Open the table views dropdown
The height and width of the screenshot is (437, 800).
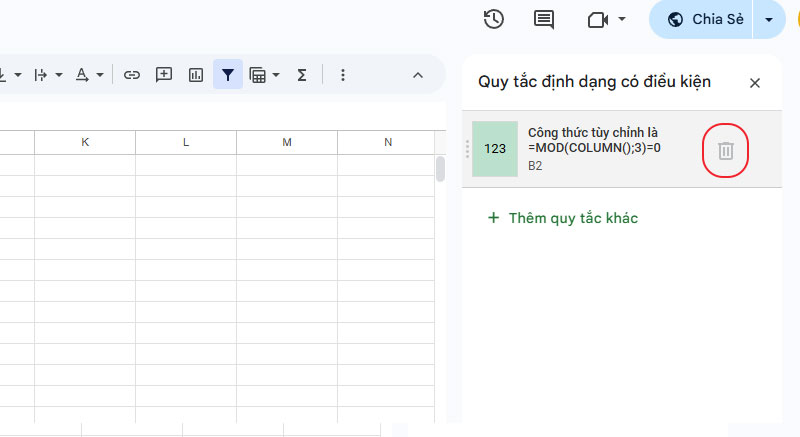pyautogui.click(x=264, y=74)
